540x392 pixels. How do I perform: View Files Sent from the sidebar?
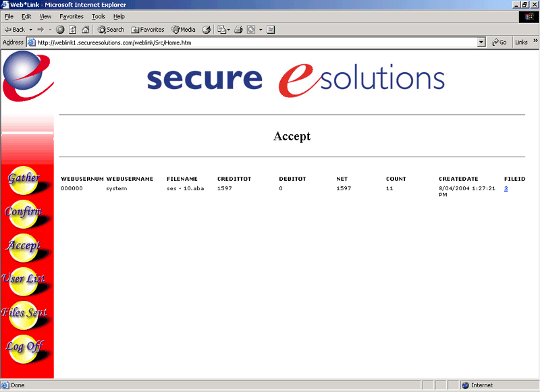pos(24,315)
